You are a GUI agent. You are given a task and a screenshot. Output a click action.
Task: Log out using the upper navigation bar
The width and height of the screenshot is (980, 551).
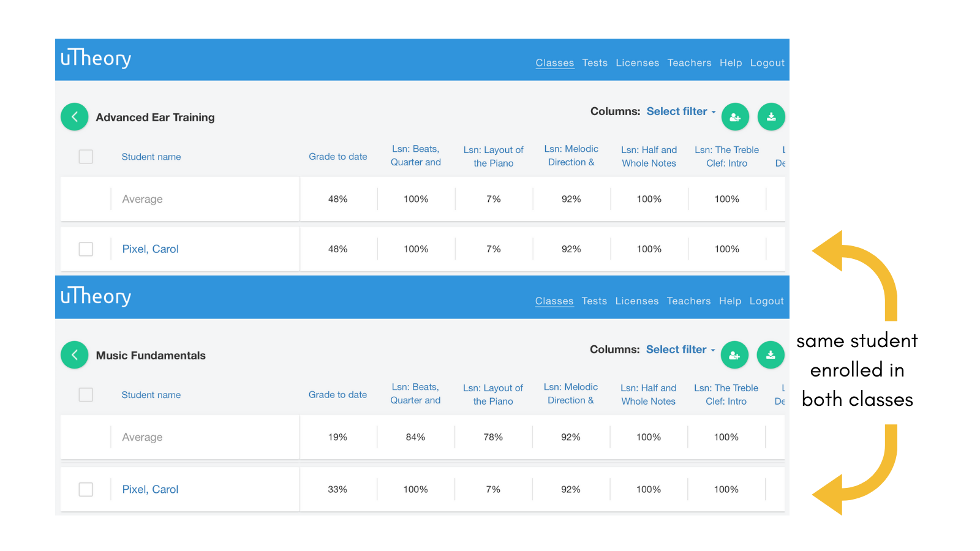767,63
